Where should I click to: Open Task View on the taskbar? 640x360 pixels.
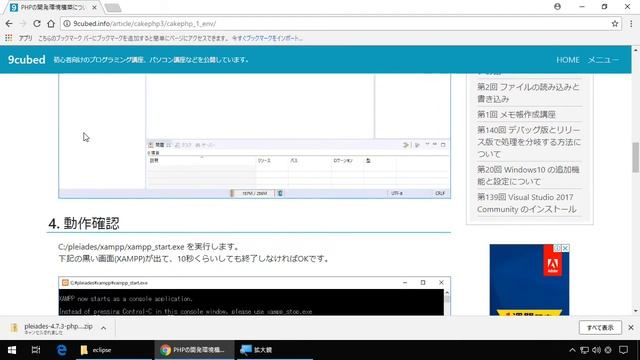tap(36, 350)
